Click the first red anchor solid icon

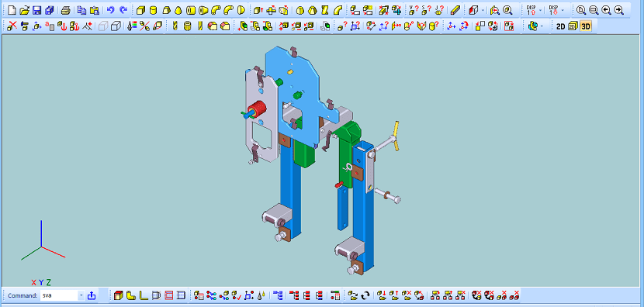pos(62,26)
